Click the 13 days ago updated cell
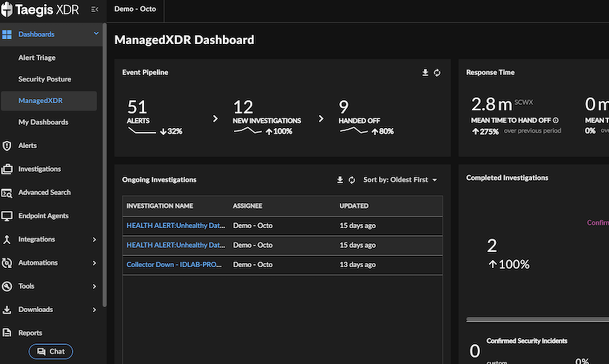 (357, 265)
